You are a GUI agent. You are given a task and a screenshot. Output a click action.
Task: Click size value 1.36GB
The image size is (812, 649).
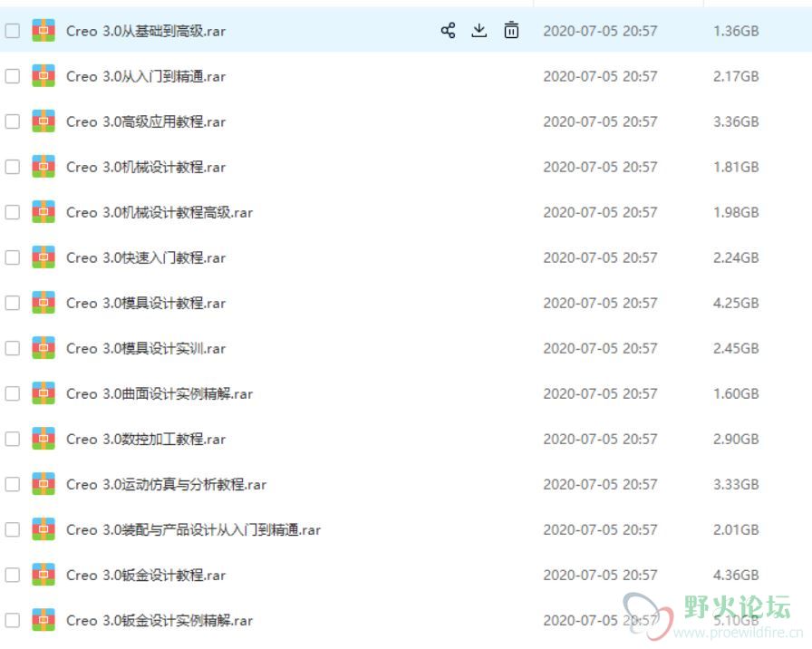coord(736,31)
